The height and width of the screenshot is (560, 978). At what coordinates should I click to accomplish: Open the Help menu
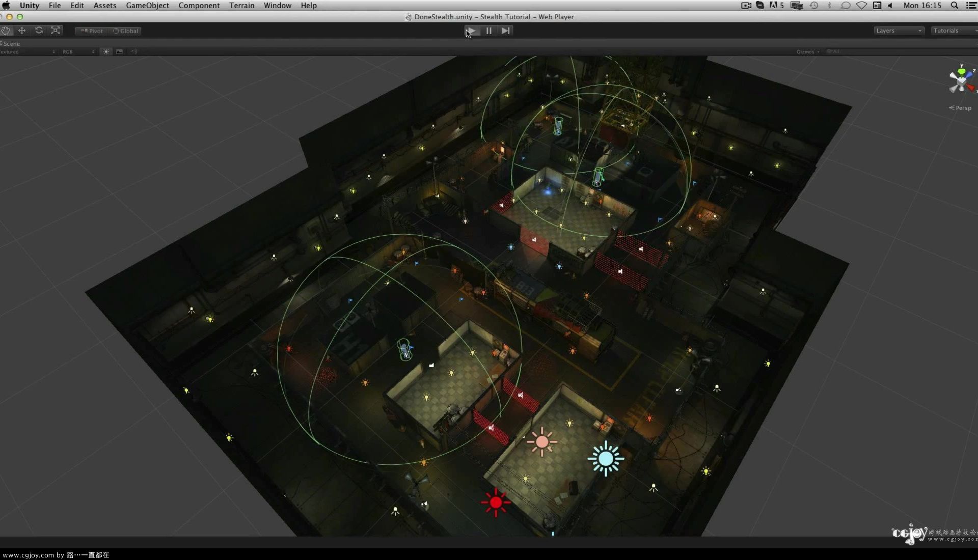(309, 5)
